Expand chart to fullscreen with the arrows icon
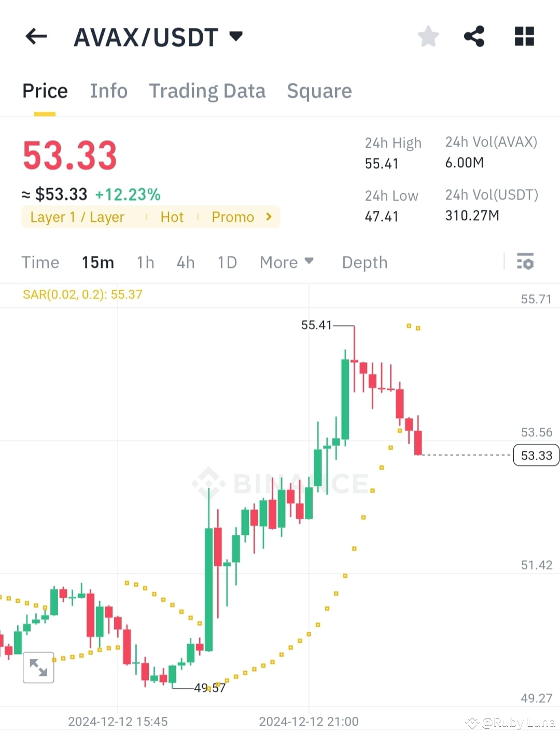The width and height of the screenshot is (560, 734). (39, 668)
